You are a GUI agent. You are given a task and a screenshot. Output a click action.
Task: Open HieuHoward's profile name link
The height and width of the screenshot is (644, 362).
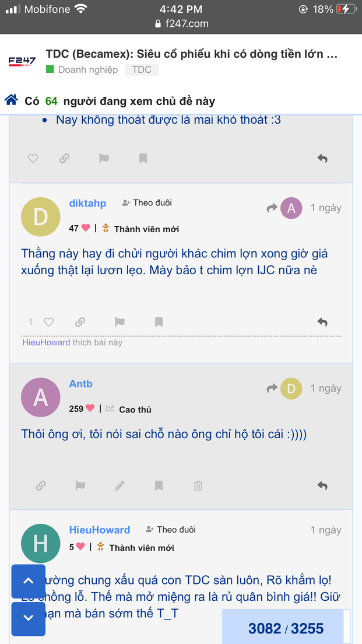tap(100, 530)
